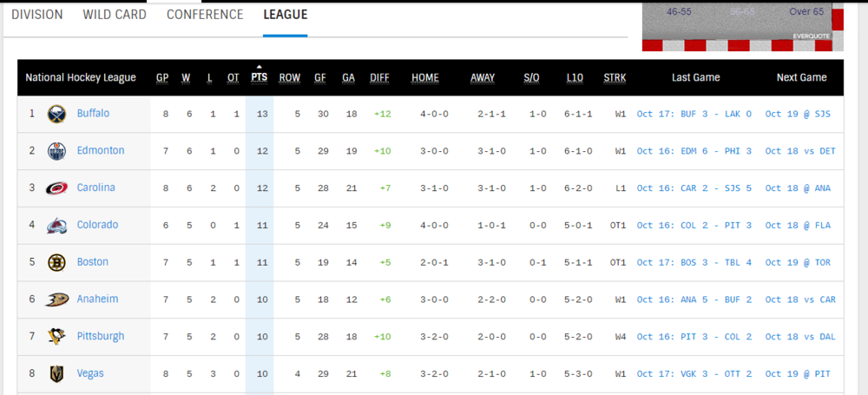Switch to the Division standings tab
Image resolution: width=868 pixels, height=395 pixels.
[x=37, y=15]
